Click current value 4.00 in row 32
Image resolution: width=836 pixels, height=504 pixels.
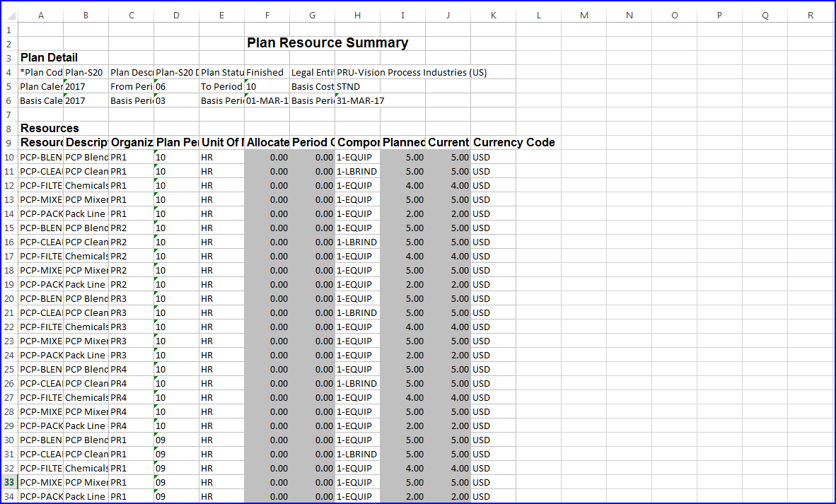pyautogui.click(x=448, y=469)
